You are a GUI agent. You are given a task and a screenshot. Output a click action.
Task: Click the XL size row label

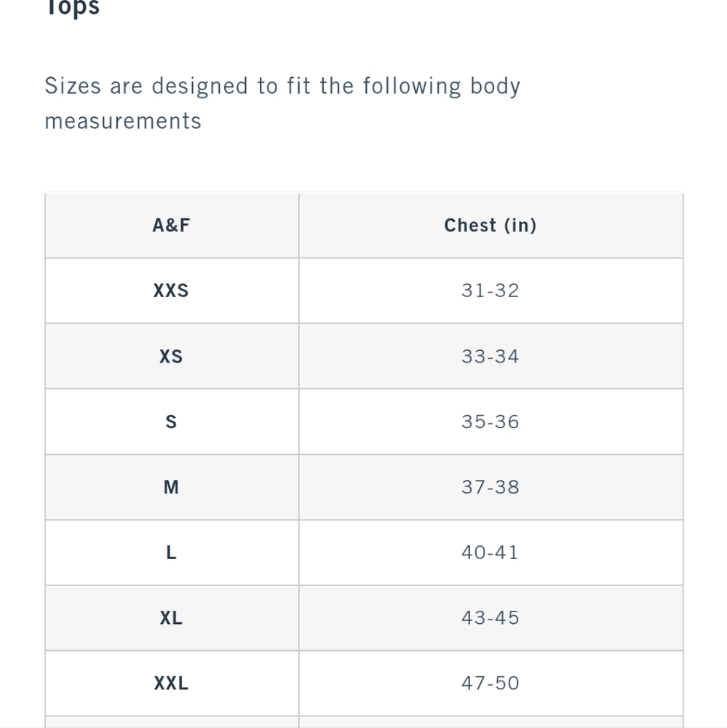171,618
